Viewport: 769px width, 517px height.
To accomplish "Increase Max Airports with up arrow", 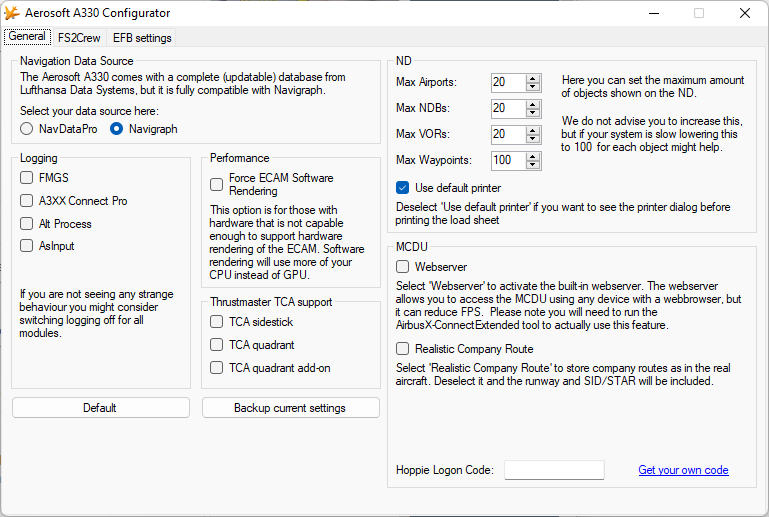I will pos(533,78).
